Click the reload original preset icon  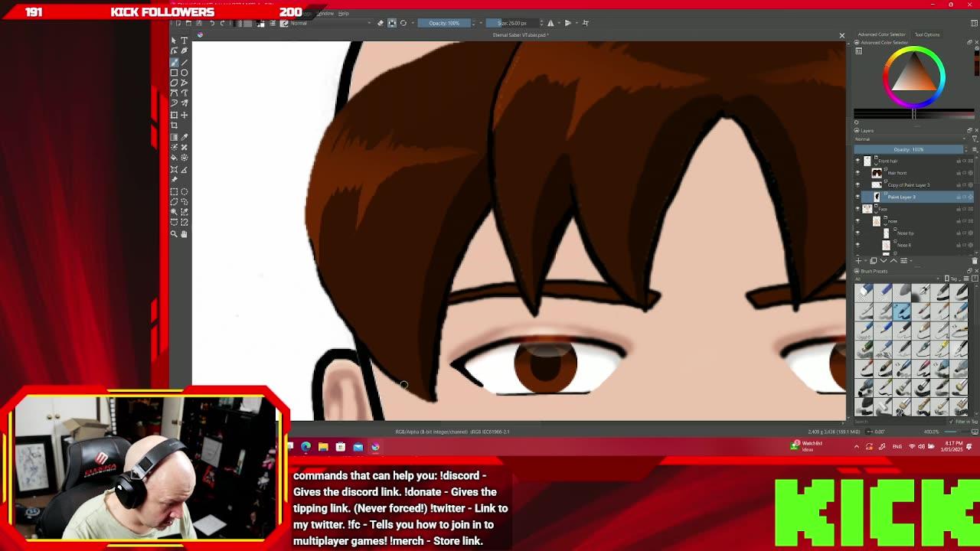(x=403, y=23)
